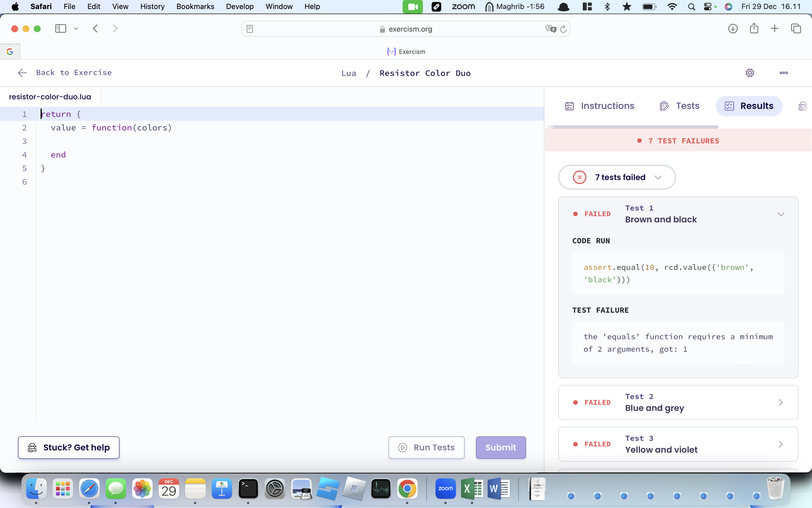
Task: Open the Safari Reader view icon
Action: (x=250, y=29)
